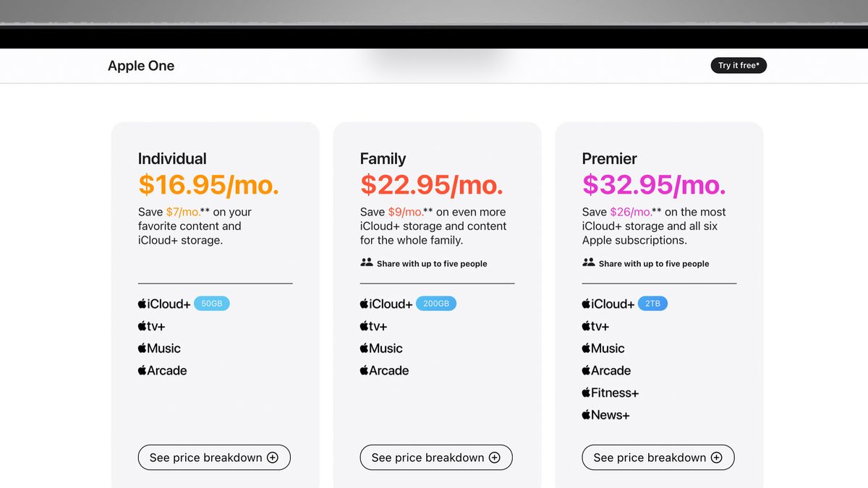Select the Music icon in the Family plan
This screenshot has height=488, width=868.
point(364,348)
